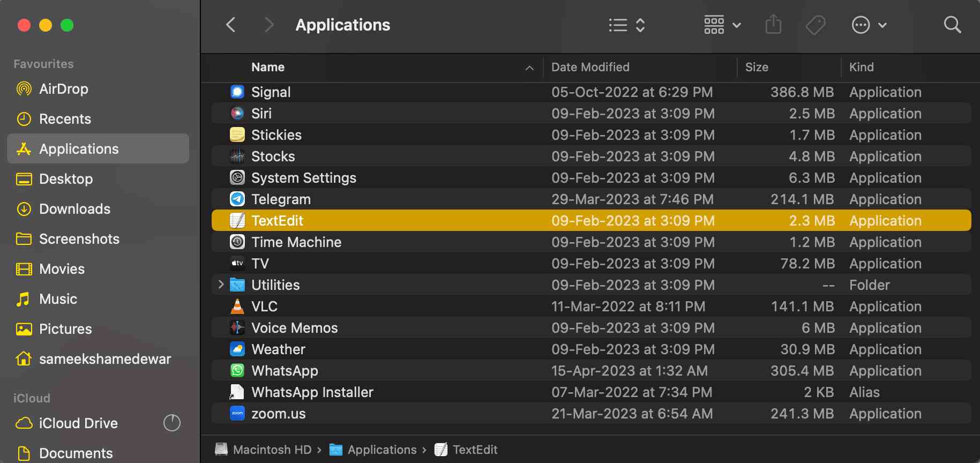Click the Search magnifier icon in toolbar

coord(952,25)
